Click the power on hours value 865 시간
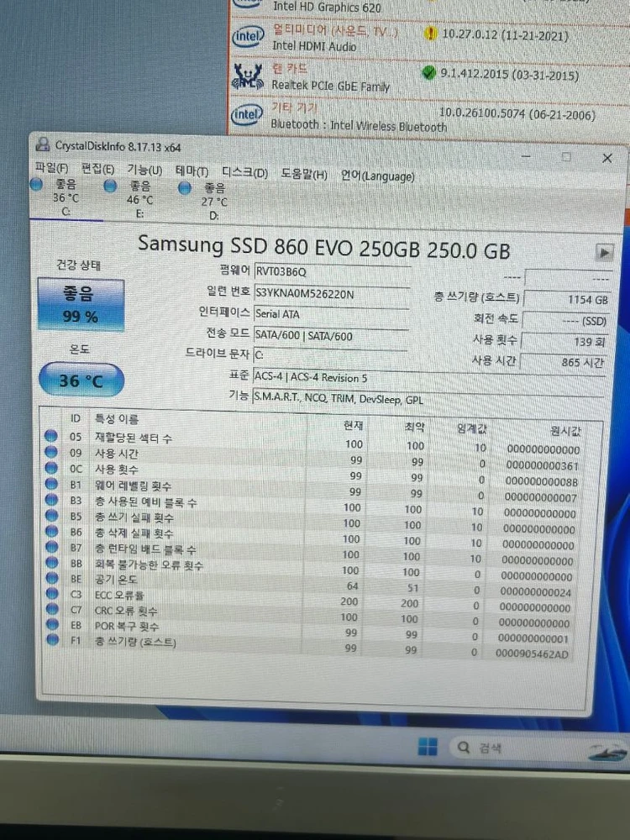Image resolution: width=630 pixels, height=840 pixels. pyautogui.click(x=564, y=362)
